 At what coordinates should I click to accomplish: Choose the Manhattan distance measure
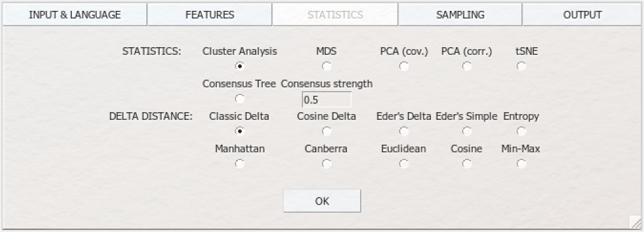(x=240, y=164)
